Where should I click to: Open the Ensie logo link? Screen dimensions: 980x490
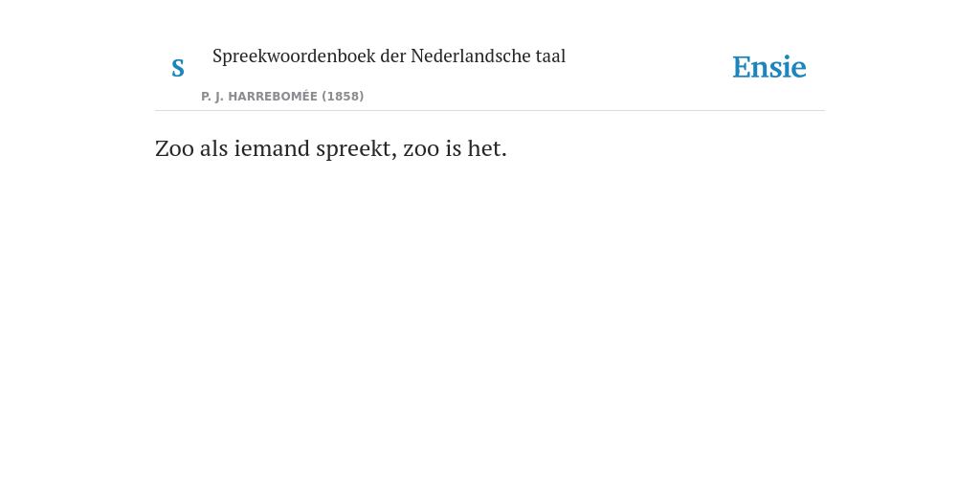point(769,67)
